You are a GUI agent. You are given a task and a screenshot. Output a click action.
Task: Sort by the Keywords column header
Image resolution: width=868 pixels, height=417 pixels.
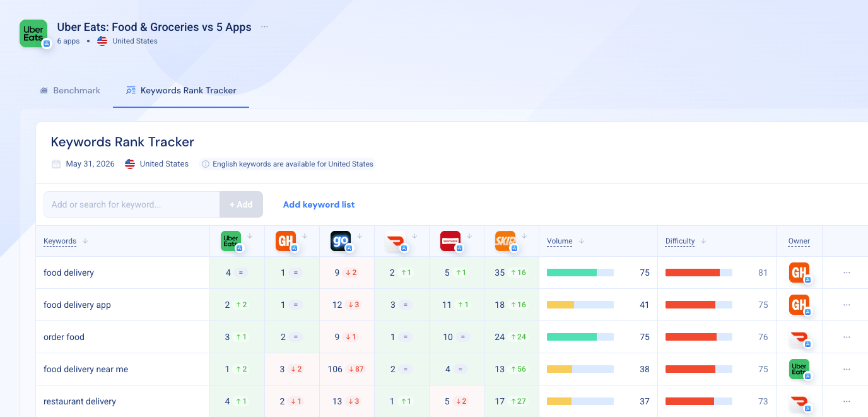(x=60, y=241)
